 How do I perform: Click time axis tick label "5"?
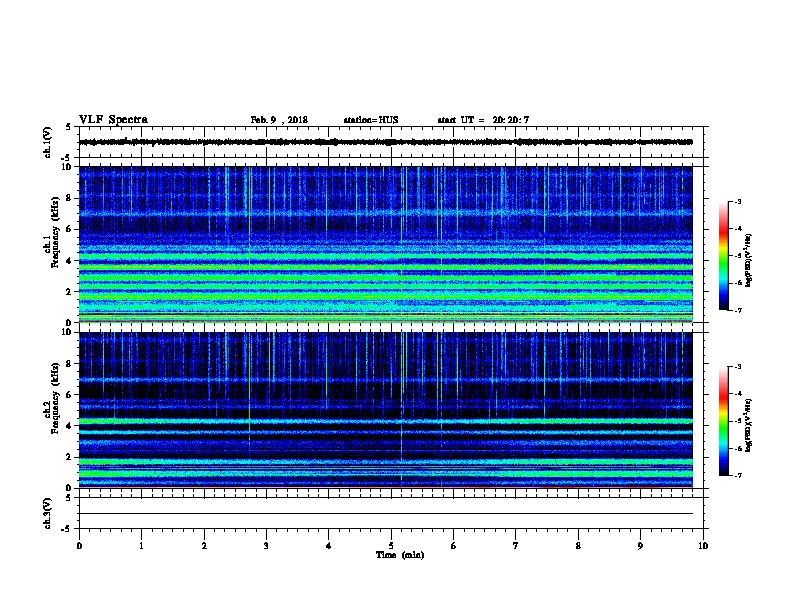391,546
